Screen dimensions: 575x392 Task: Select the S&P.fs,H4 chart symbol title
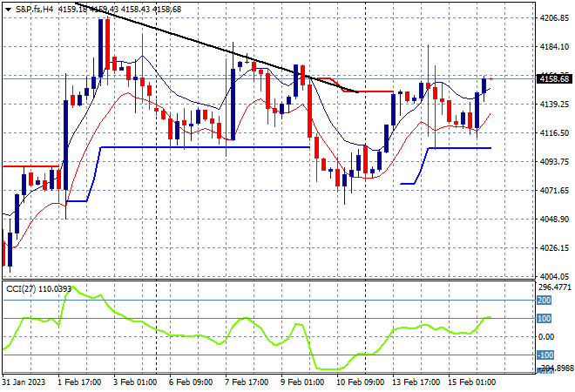(35, 10)
